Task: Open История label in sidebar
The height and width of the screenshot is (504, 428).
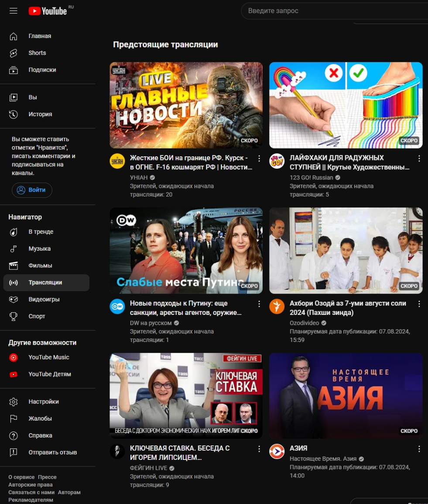Action: coord(40,114)
